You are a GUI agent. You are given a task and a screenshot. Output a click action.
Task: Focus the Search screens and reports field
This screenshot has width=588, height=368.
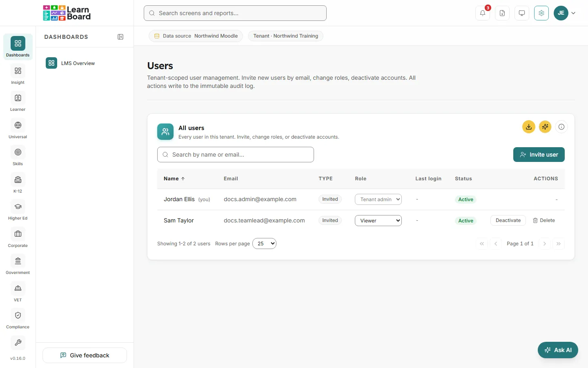tap(235, 13)
